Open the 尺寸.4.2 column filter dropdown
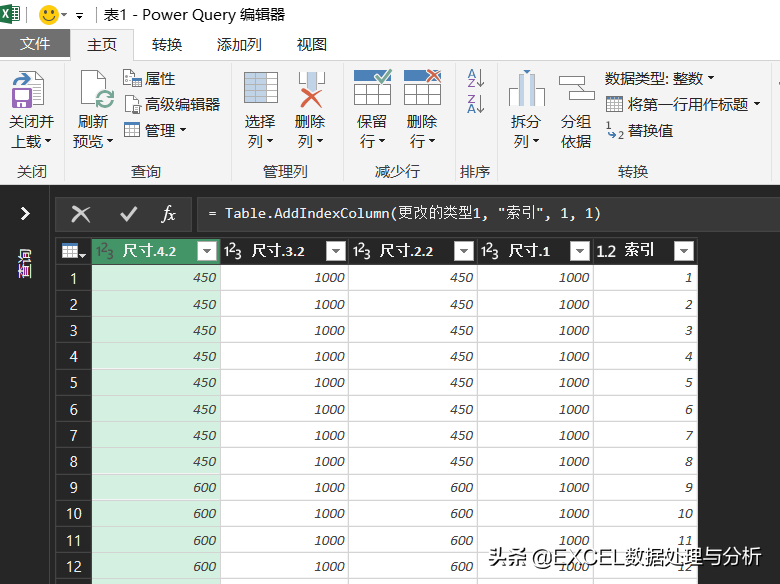Image resolution: width=780 pixels, height=584 pixels. tap(207, 251)
